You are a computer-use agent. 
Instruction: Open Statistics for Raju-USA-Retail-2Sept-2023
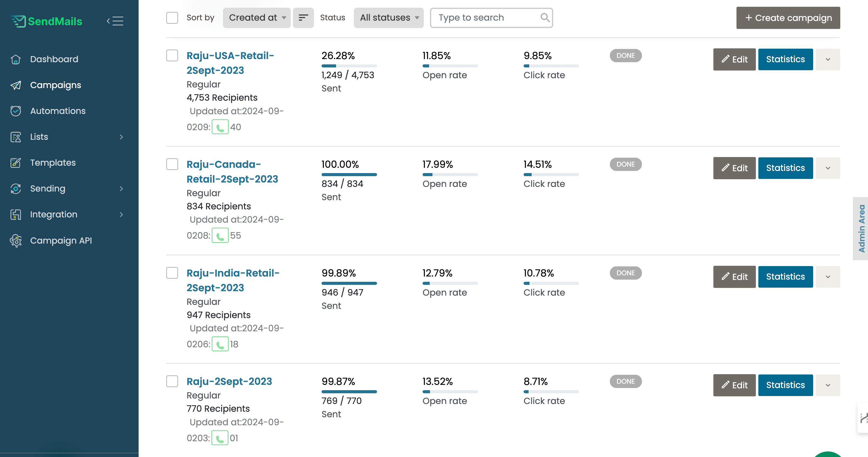point(785,59)
